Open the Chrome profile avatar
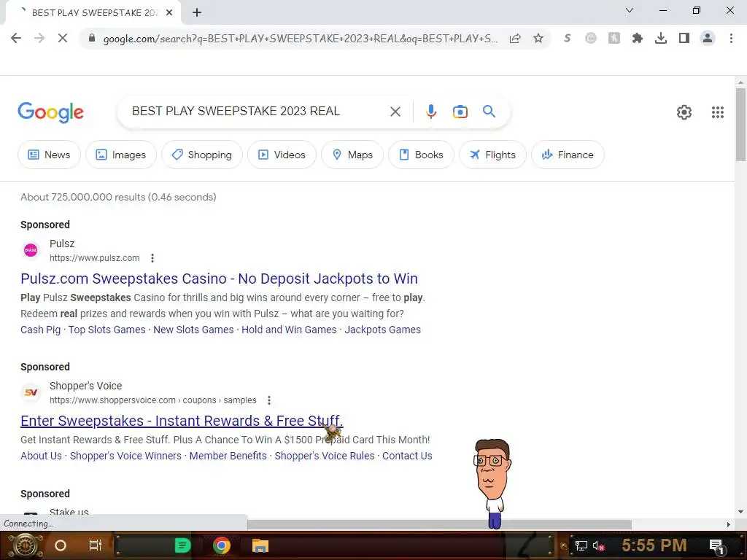This screenshot has width=747, height=560. pos(708,38)
